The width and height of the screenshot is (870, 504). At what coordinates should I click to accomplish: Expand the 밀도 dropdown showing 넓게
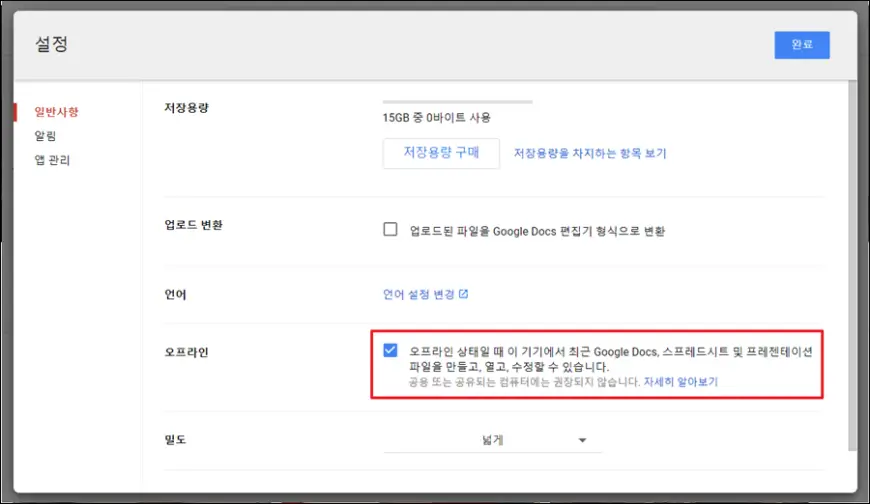pos(492,440)
